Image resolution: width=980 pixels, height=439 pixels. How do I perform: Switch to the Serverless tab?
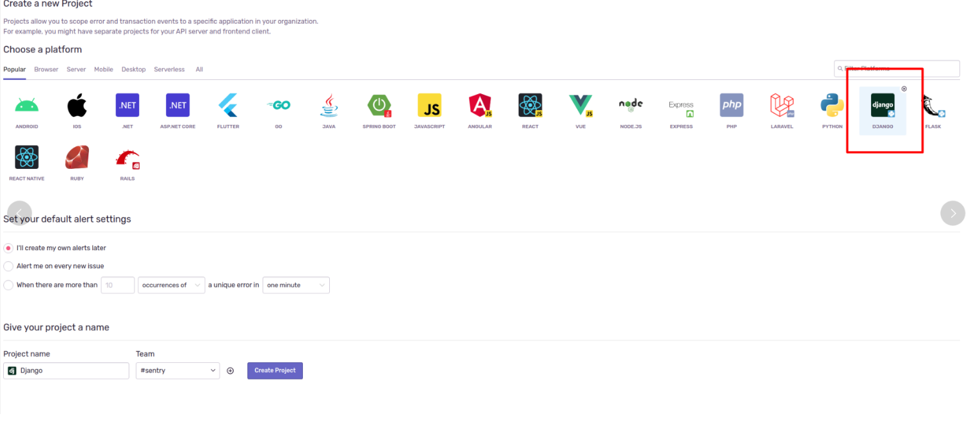tap(169, 69)
